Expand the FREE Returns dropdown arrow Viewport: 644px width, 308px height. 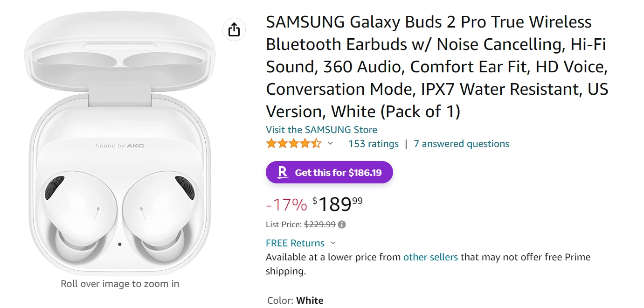coord(333,243)
